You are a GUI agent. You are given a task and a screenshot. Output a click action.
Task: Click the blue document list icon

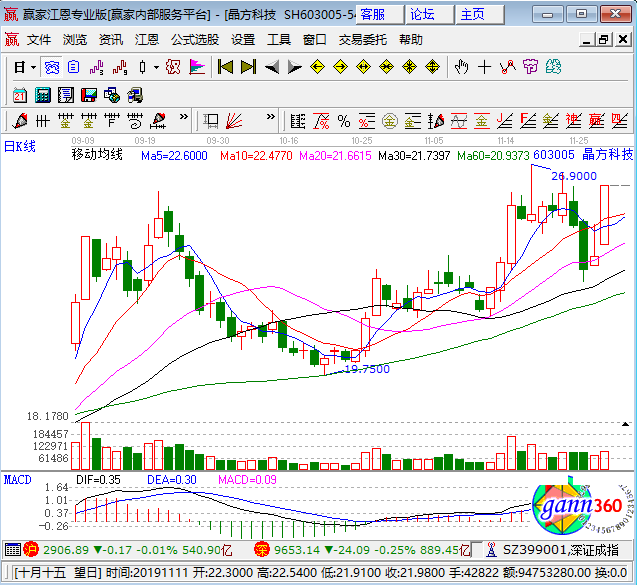pos(74,67)
